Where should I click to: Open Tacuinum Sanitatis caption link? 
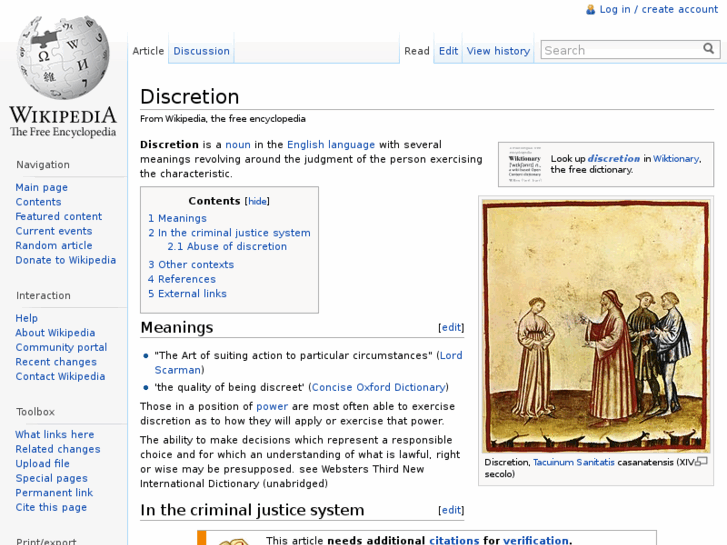574,462
